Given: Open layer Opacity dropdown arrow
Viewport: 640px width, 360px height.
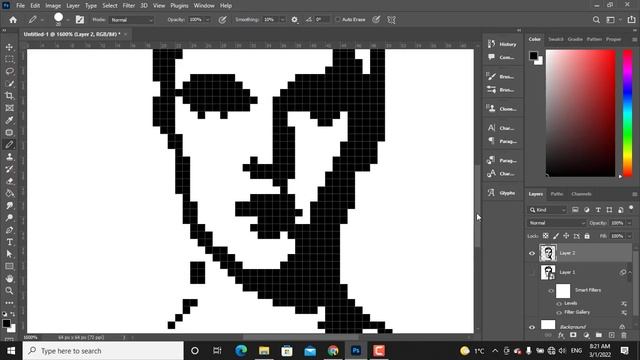Looking at the screenshot, I should pyautogui.click(x=629, y=223).
